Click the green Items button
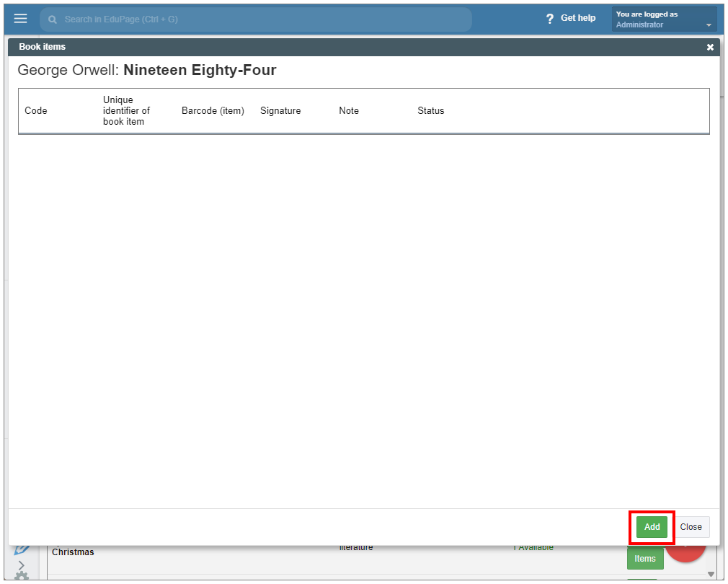 pos(645,559)
